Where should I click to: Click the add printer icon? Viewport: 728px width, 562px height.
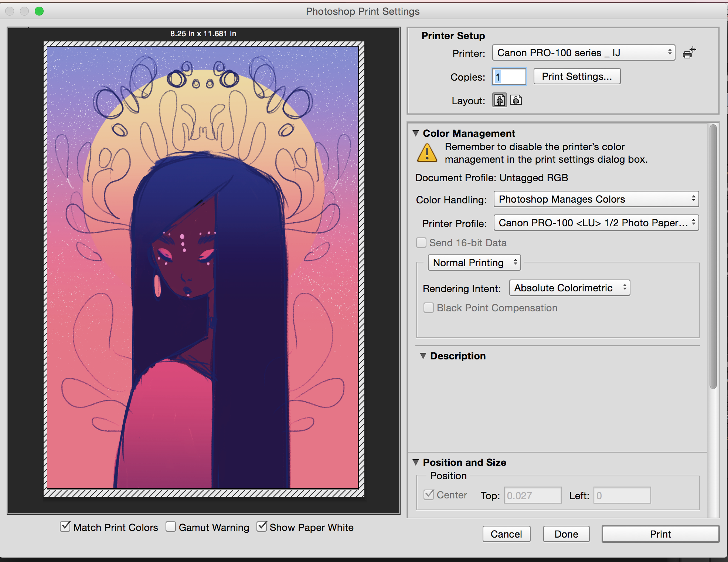click(x=688, y=53)
